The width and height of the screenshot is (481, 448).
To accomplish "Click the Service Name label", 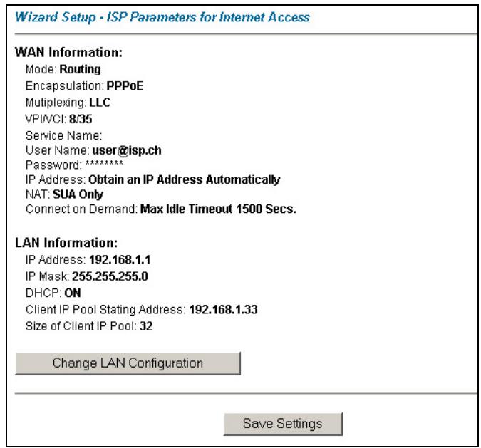I will pyautogui.click(x=64, y=135).
